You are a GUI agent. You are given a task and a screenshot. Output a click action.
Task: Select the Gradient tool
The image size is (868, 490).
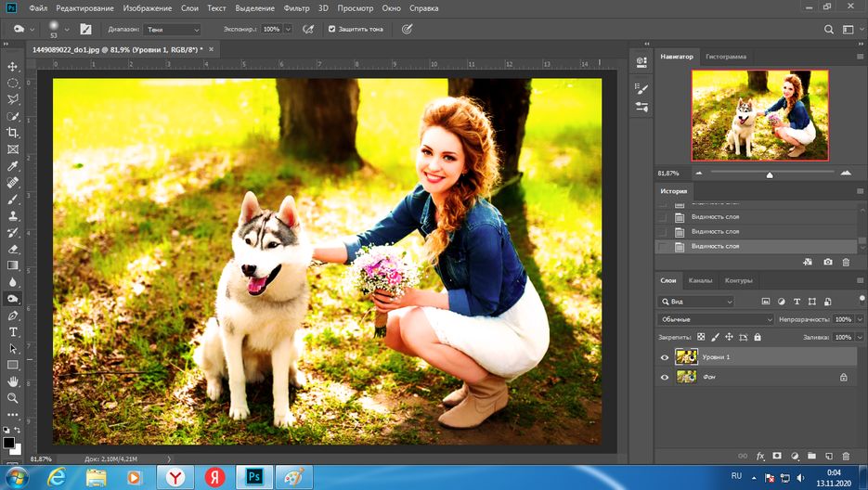[x=12, y=265]
